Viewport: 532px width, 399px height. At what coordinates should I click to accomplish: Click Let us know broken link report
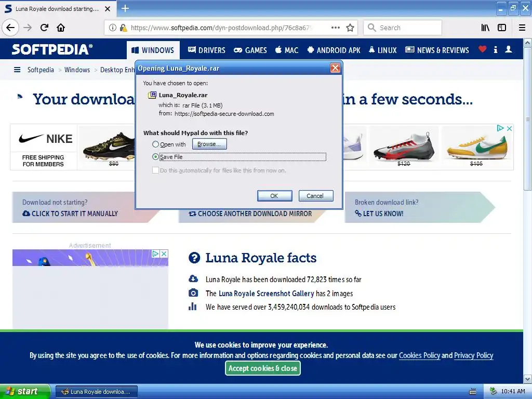[379, 214]
